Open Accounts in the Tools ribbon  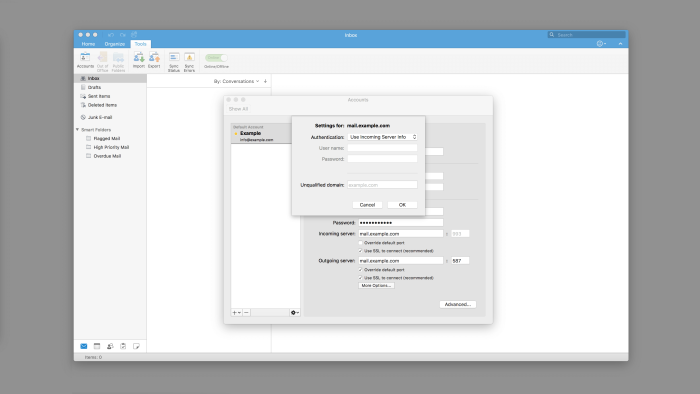click(85, 61)
